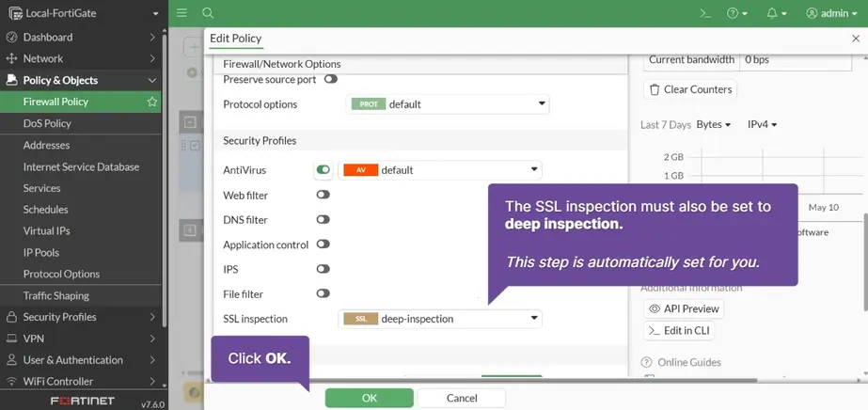Toggle Preserve source port switch
The height and width of the screenshot is (410, 868).
point(330,79)
